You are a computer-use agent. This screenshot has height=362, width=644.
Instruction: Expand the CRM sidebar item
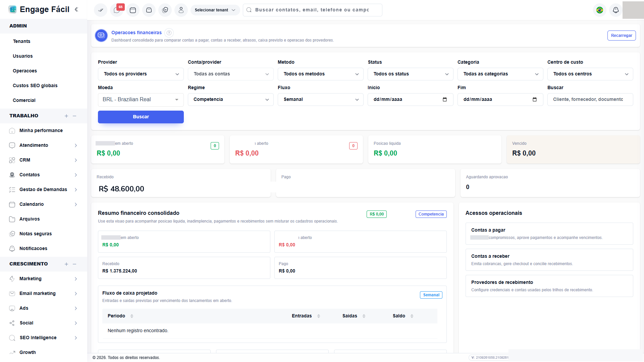44,160
